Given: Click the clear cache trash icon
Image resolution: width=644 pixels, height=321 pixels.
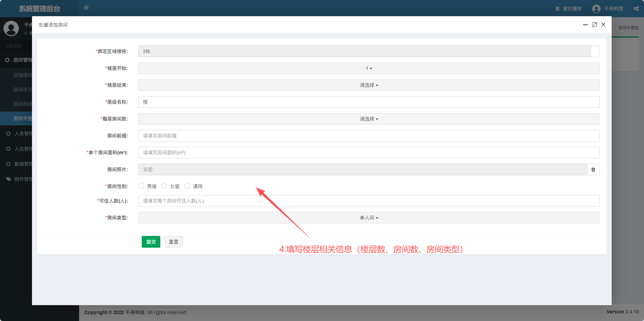Looking at the screenshot, I should [557, 9].
